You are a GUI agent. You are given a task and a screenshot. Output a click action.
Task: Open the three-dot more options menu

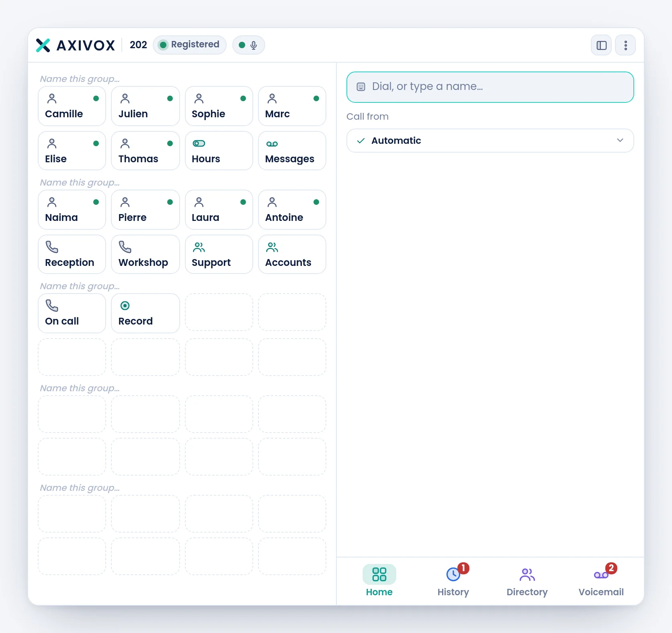point(625,45)
